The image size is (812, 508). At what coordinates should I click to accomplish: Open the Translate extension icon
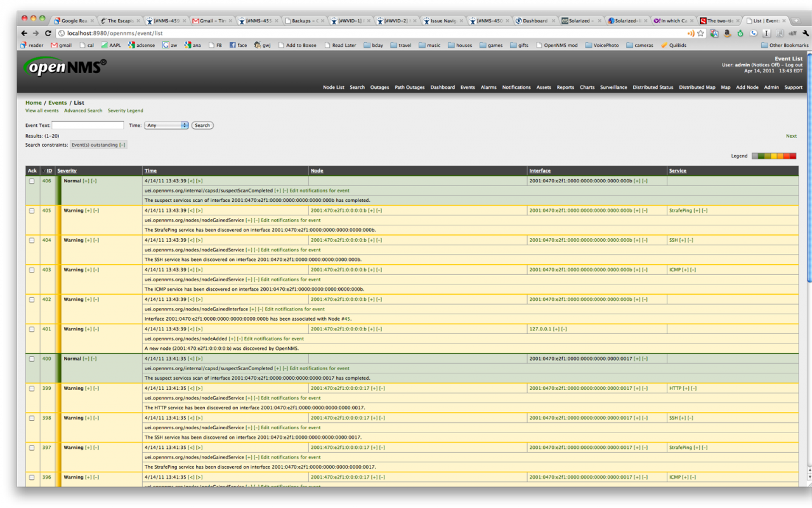tap(714, 33)
